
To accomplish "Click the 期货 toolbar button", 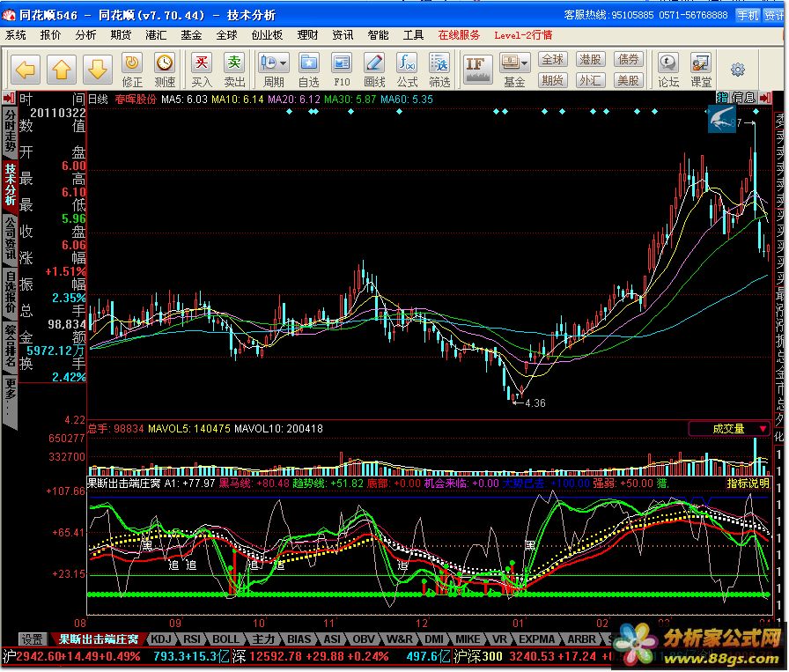I will click(x=552, y=80).
